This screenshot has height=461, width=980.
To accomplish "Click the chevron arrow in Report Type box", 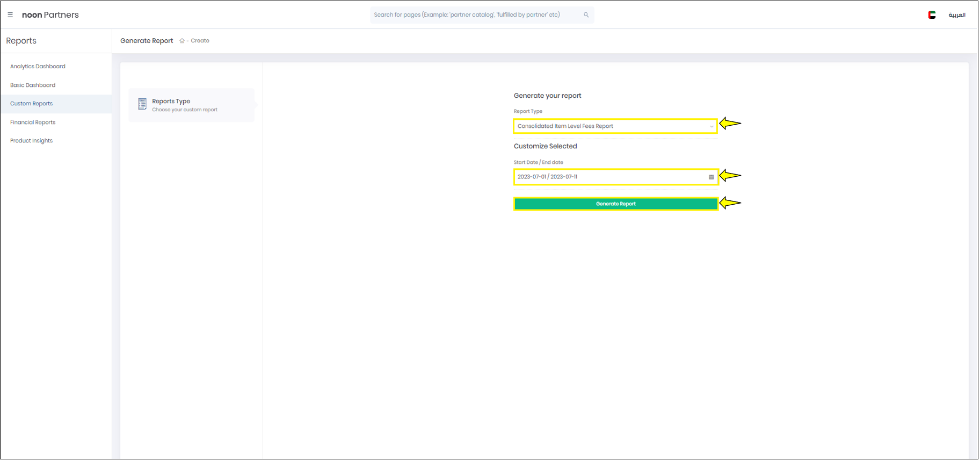I will (x=712, y=127).
